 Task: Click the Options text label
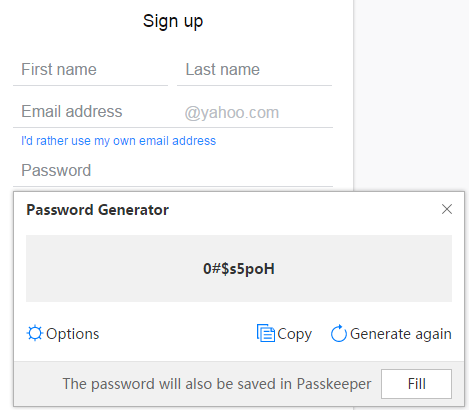coord(73,334)
